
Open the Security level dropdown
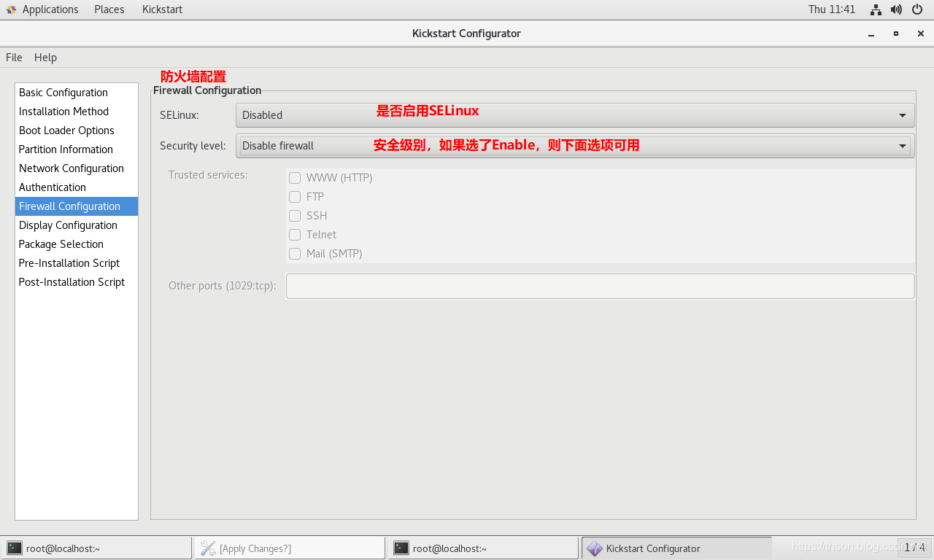574,146
